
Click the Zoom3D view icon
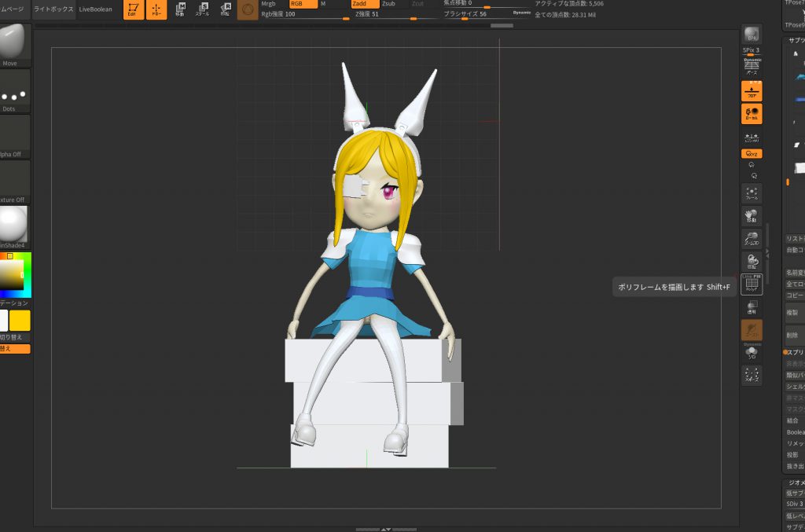752,239
